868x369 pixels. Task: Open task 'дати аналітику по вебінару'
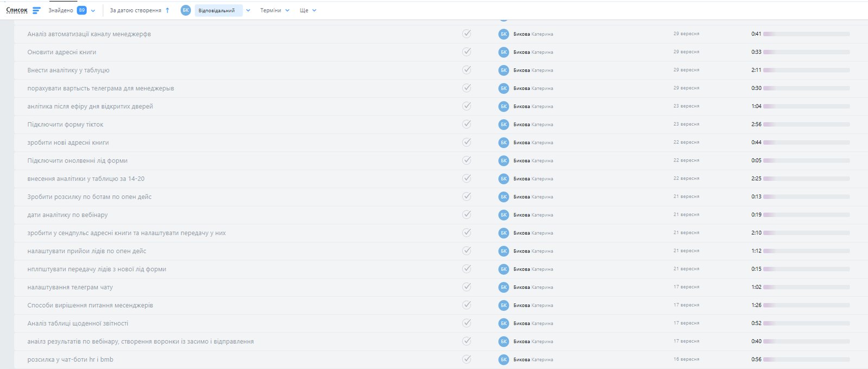coord(67,215)
